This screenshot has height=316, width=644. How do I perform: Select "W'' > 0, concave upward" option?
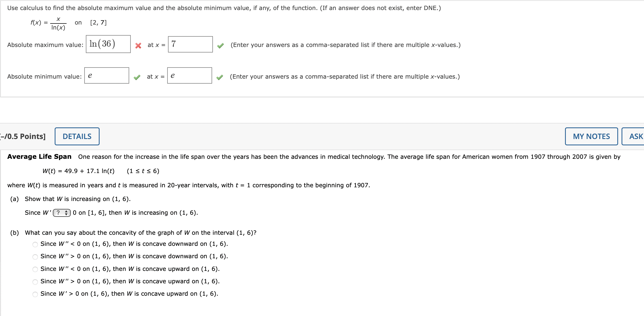(35, 281)
